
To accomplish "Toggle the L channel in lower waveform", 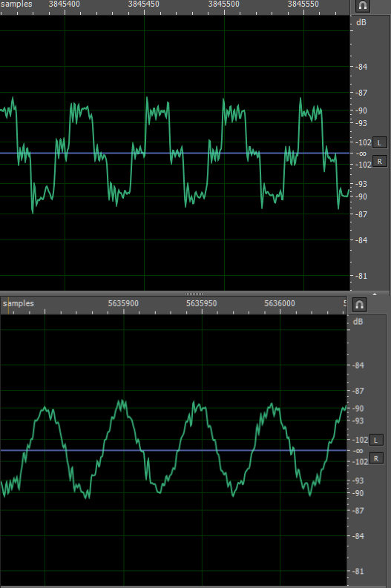I will pos(376,440).
